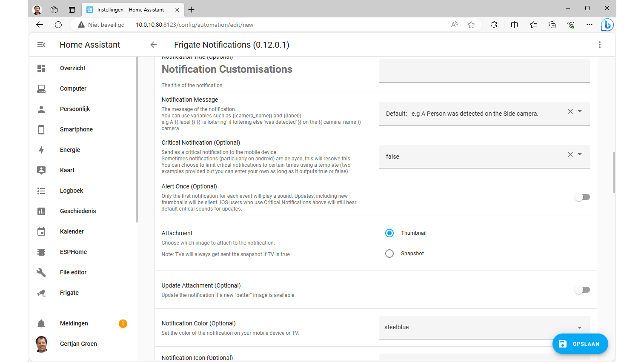Click the back arrow beside Frigate Notifications

pyautogui.click(x=154, y=45)
